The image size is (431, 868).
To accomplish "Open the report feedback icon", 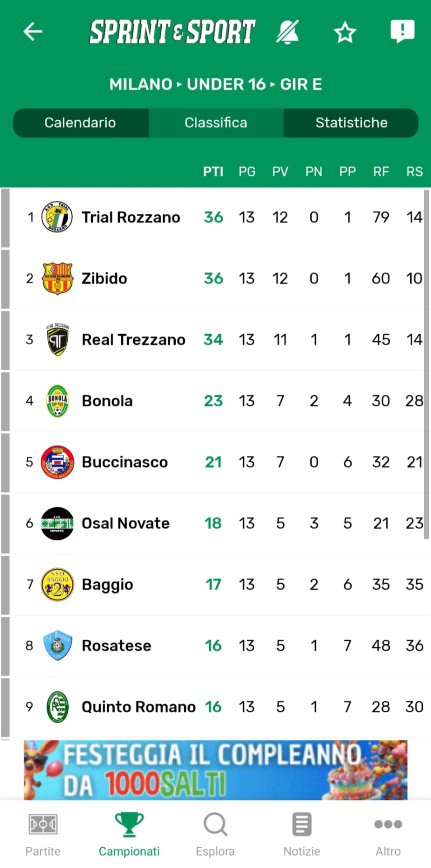I will tap(402, 32).
